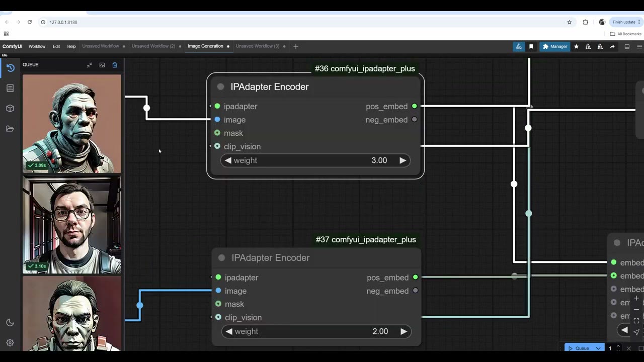The image size is (644, 362).
Task: Zoom in the canvas with plus icon
Action: click(x=636, y=298)
